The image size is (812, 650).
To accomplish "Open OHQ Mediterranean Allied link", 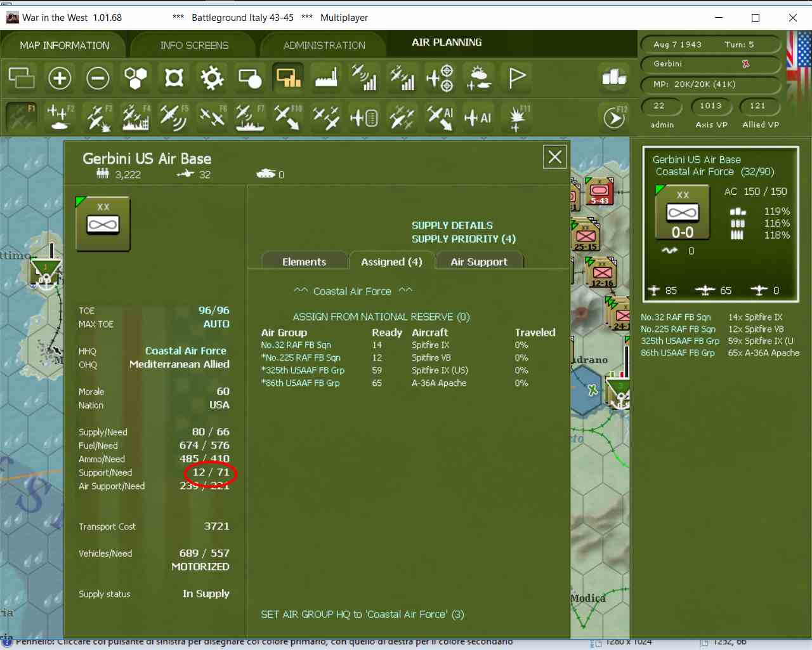I will pos(180,364).
